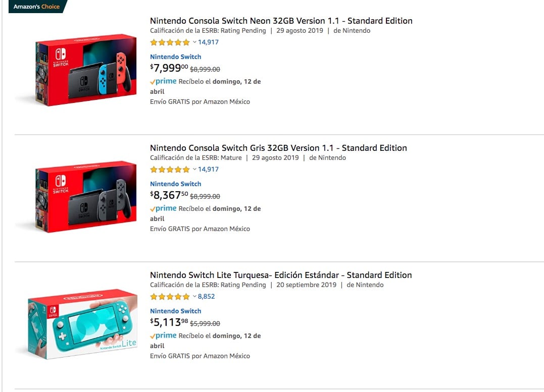Open the Nintendo Consola Switch Neon product page
The height and width of the screenshot is (392, 544).
pyautogui.click(x=281, y=21)
